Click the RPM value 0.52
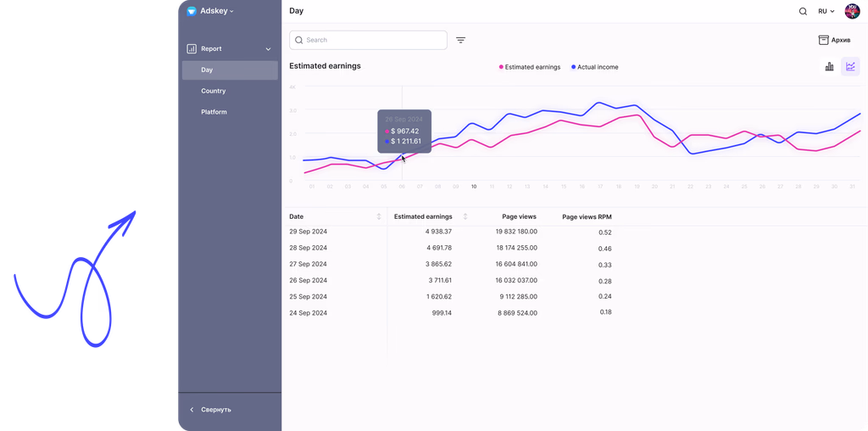 pyautogui.click(x=605, y=232)
